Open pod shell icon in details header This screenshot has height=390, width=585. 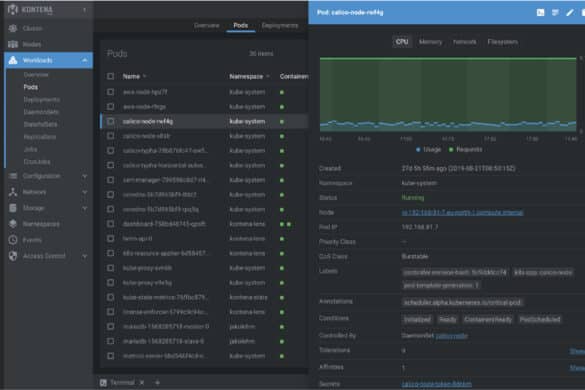point(540,13)
